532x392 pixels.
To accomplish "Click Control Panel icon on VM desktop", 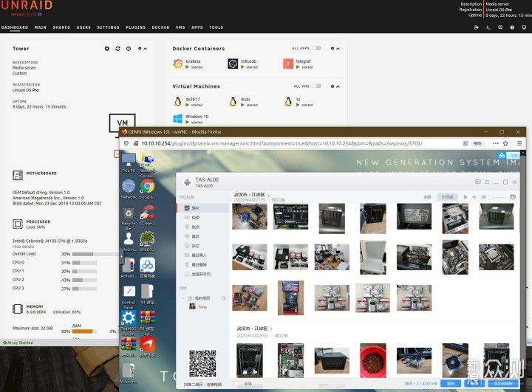I will (129, 292).
